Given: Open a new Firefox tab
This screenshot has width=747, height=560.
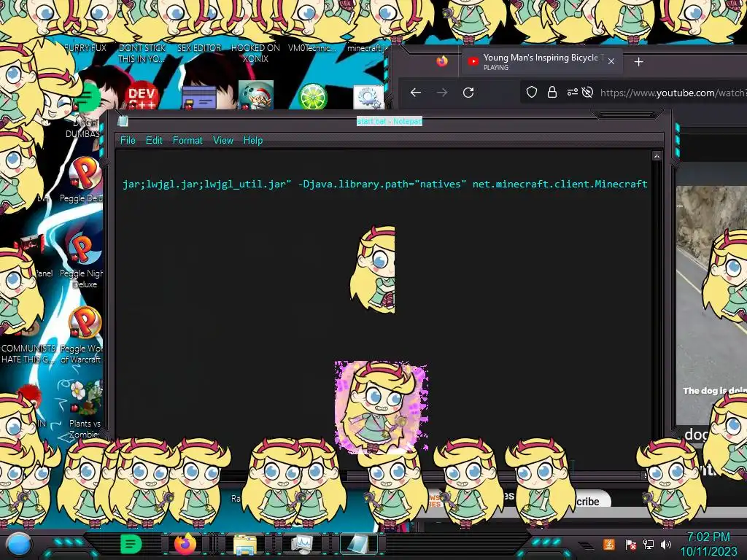Looking at the screenshot, I should 639,62.
